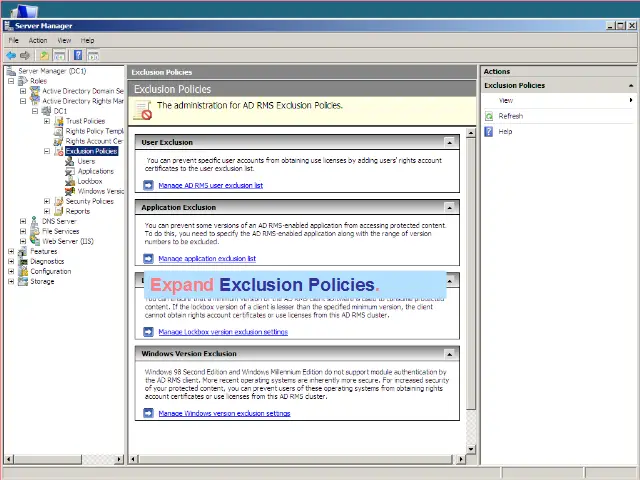640x480 pixels.
Task: Click the Roles node icon
Action: point(23,81)
